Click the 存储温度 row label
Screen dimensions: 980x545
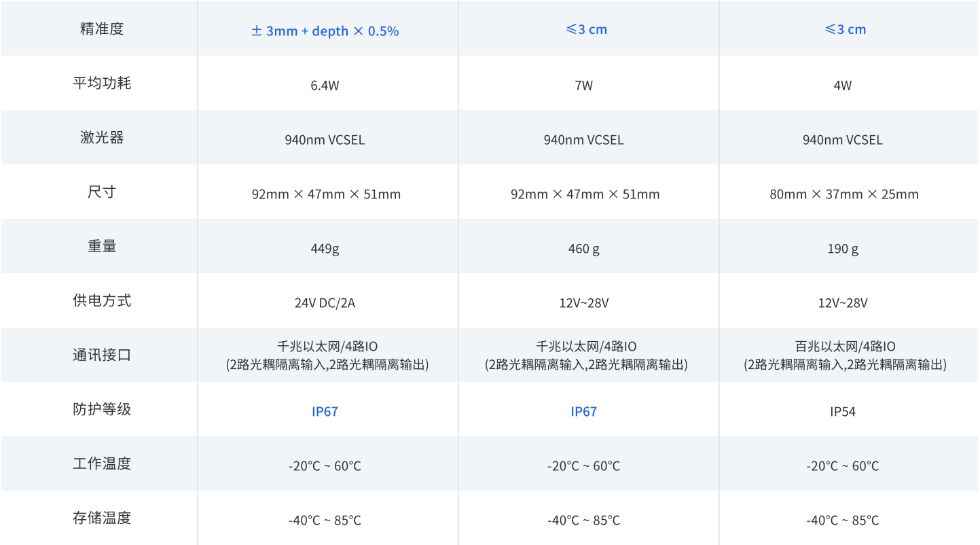102,518
